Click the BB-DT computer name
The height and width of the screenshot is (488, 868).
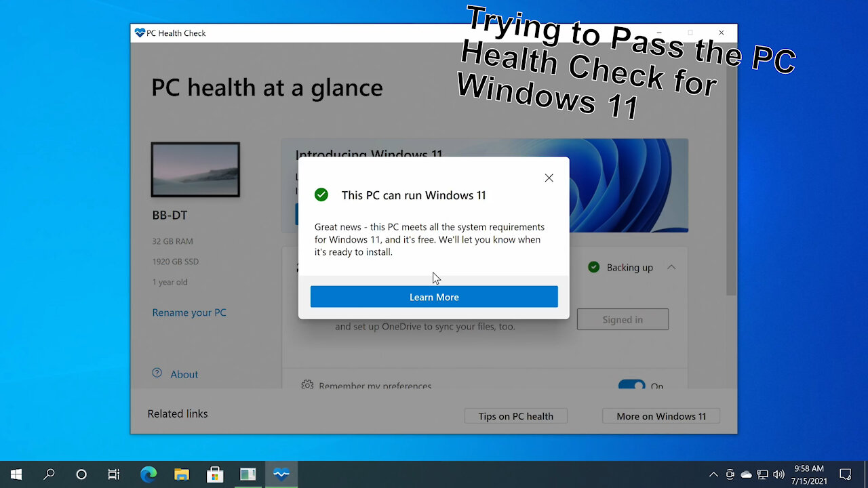[x=170, y=215]
